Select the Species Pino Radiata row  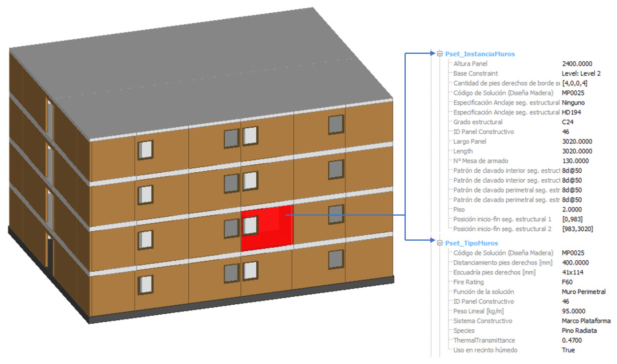coord(464,330)
